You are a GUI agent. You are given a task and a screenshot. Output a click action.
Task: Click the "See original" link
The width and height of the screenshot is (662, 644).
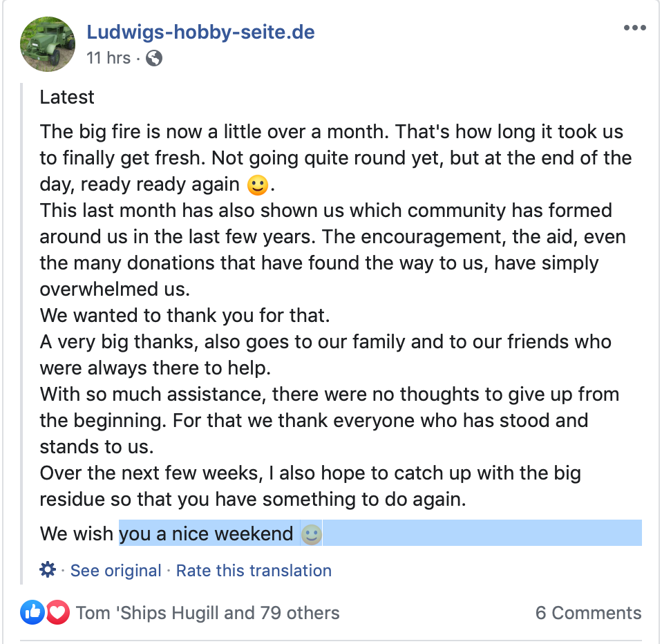coord(115,571)
